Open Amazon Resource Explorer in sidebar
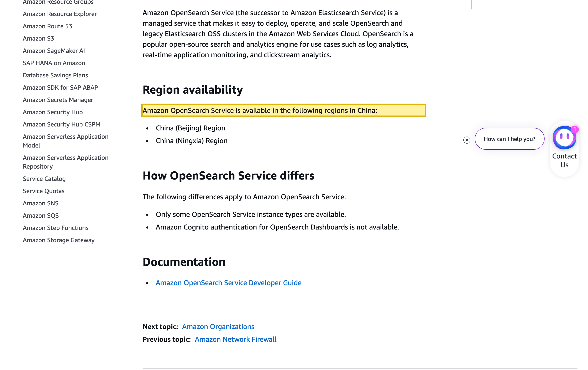The height and width of the screenshot is (370, 588). [x=60, y=14]
